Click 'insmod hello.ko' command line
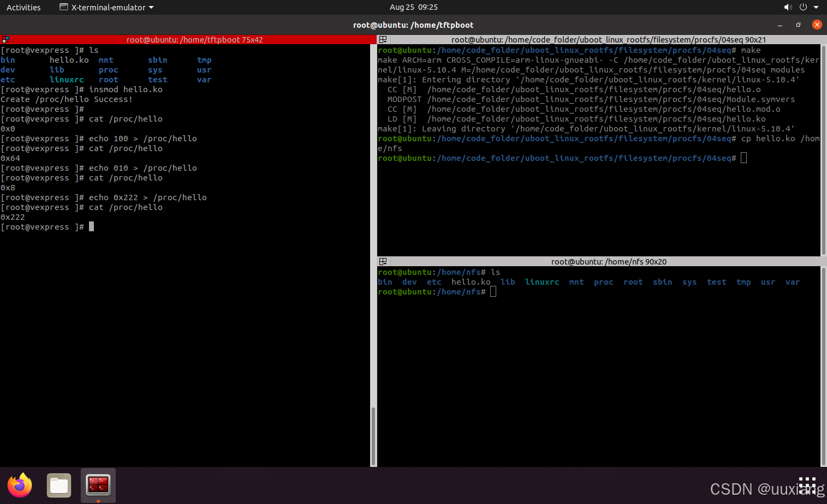This screenshot has width=827, height=504. (x=82, y=89)
